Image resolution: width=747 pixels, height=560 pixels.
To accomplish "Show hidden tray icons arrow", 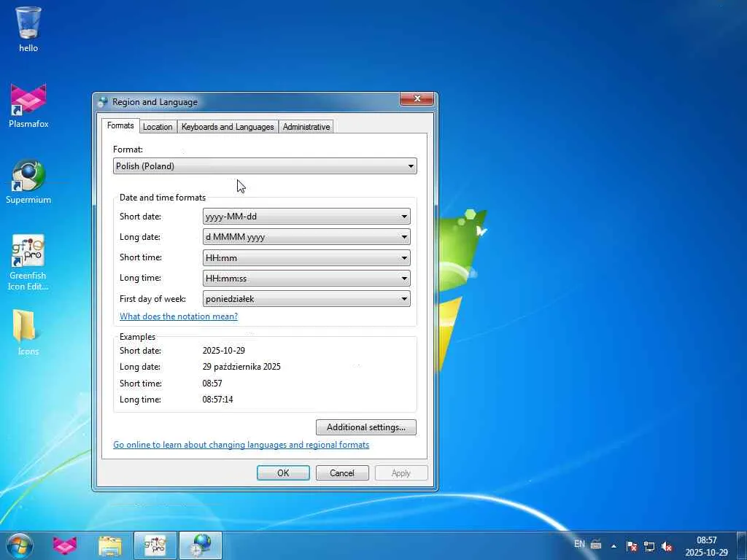I will (614, 546).
